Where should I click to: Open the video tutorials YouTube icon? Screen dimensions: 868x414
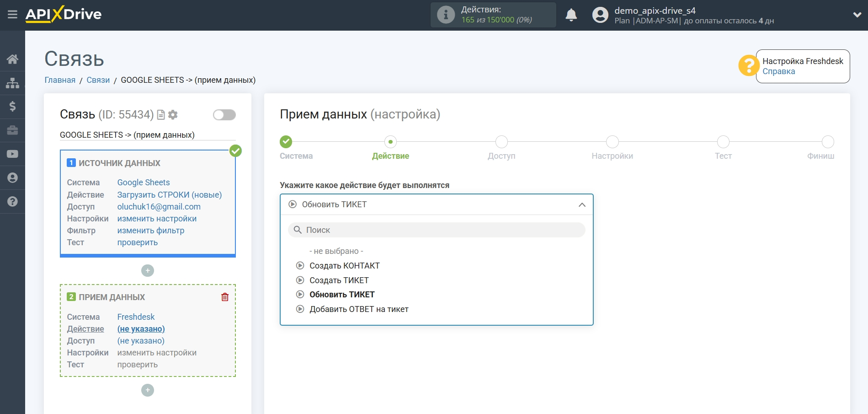12,154
